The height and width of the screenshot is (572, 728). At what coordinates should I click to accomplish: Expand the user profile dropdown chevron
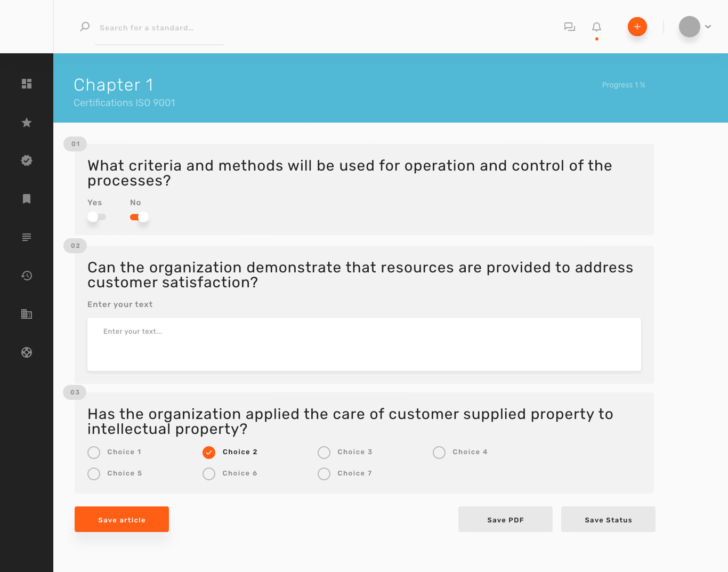click(x=708, y=27)
